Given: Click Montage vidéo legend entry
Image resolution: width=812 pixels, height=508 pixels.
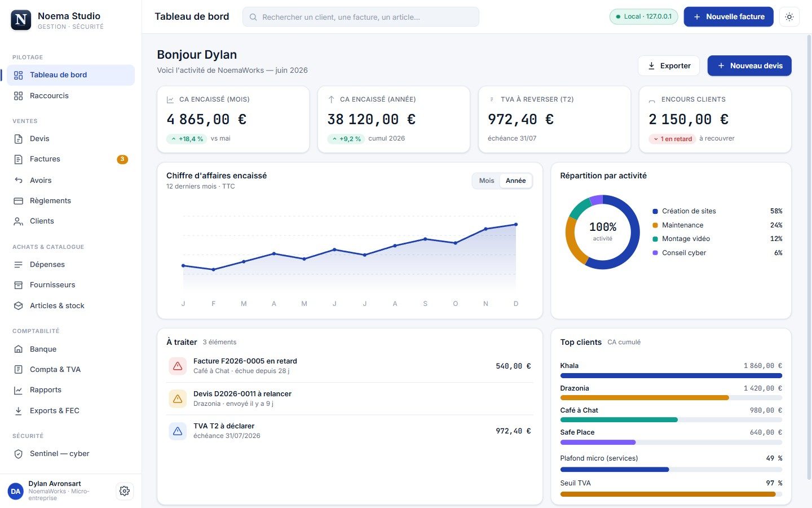Looking at the screenshot, I should click(x=717, y=239).
